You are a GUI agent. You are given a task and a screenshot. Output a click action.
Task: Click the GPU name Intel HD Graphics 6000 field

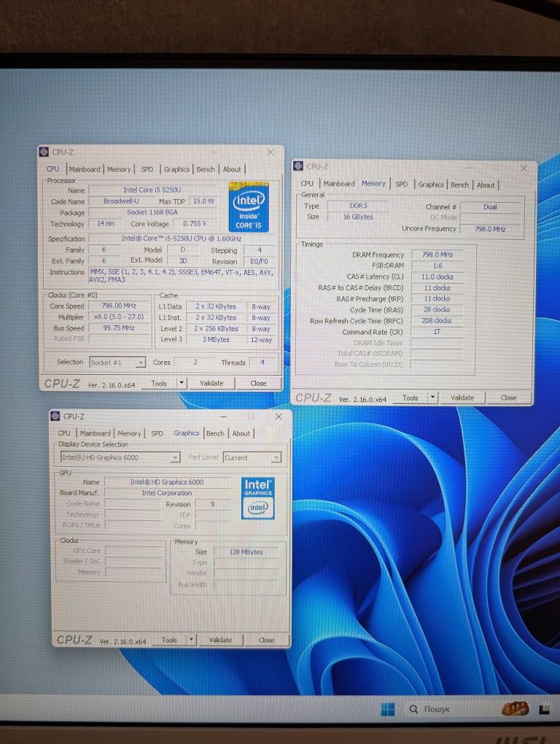[x=167, y=481]
